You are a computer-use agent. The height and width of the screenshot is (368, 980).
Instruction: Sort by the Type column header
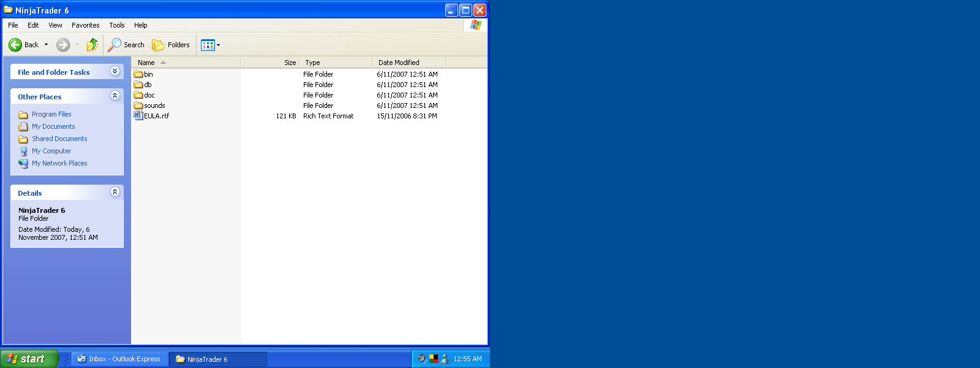point(336,63)
